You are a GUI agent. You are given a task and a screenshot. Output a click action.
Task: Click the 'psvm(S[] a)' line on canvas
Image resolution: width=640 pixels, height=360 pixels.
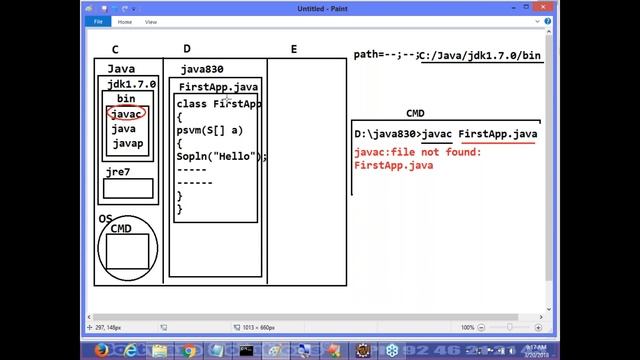click(210, 130)
